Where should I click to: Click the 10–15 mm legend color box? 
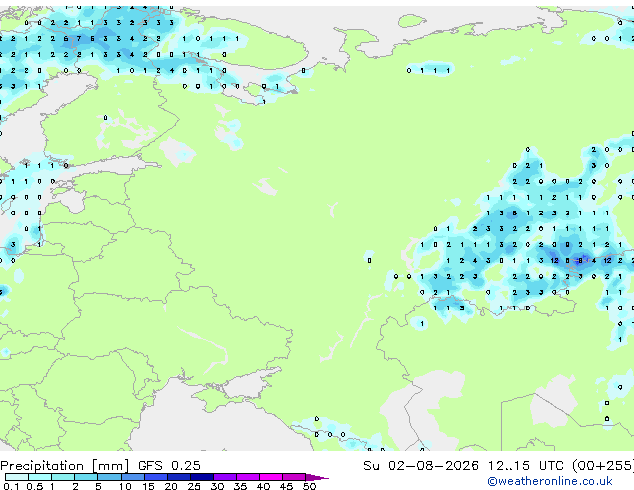tap(132, 477)
